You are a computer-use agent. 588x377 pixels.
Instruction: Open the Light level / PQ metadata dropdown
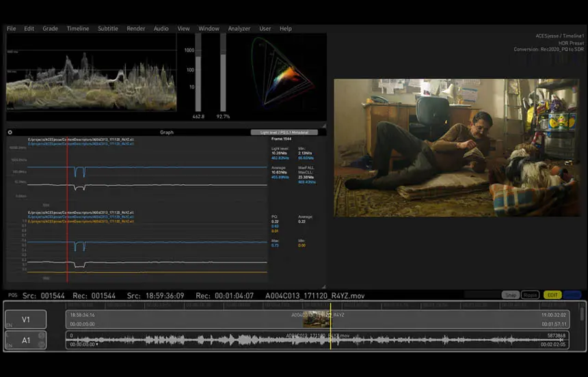[x=284, y=132]
